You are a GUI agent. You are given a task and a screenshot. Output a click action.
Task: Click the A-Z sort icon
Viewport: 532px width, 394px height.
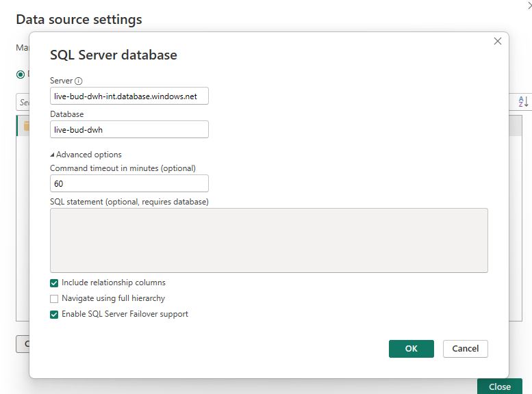pyautogui.click(x=523, y=101)
